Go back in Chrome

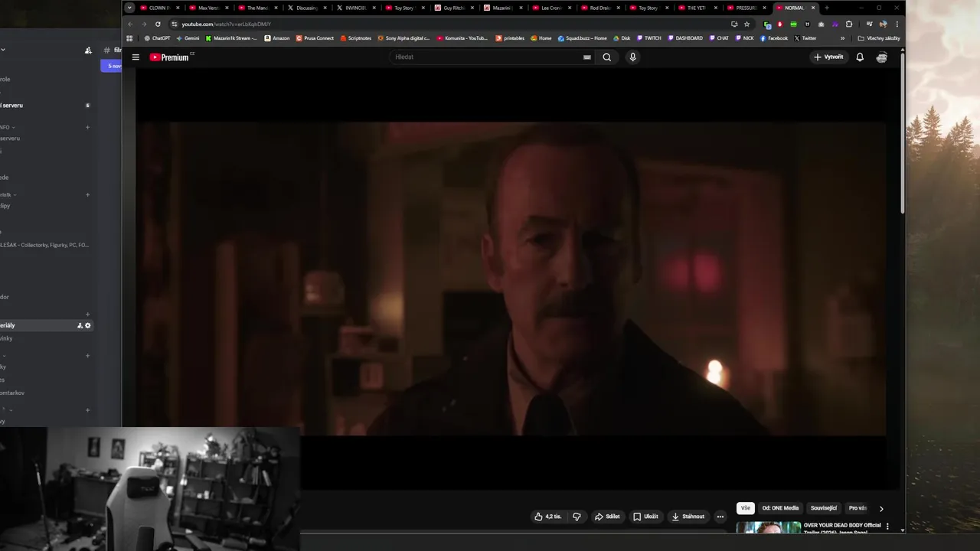pyautogui.click(x=130, y=24)
